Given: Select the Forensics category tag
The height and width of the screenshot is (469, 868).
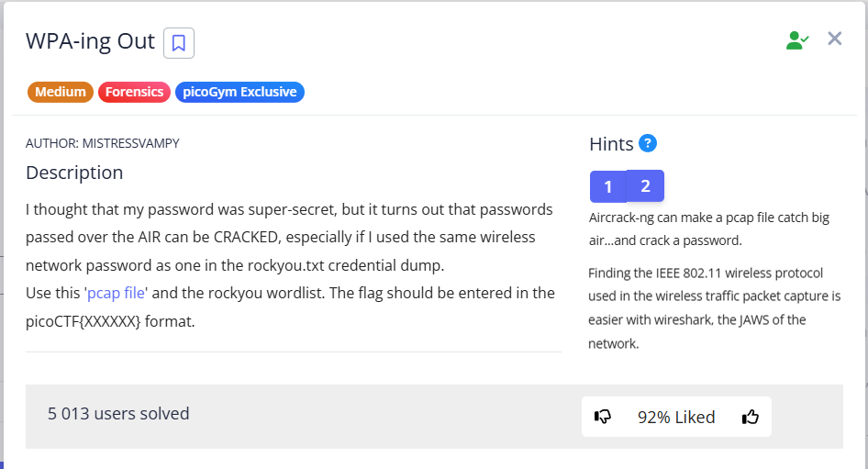Looking at the screenshot, I should tap(134, 92).
